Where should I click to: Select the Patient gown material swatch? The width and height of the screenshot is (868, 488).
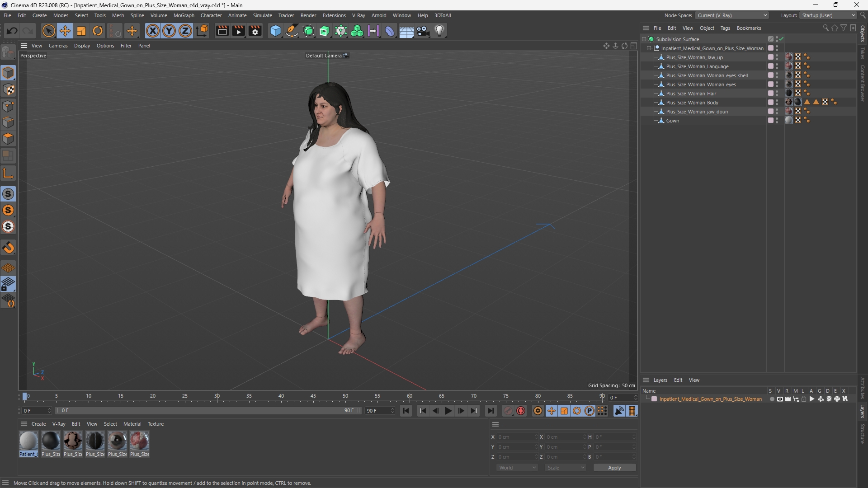point(28,441)
